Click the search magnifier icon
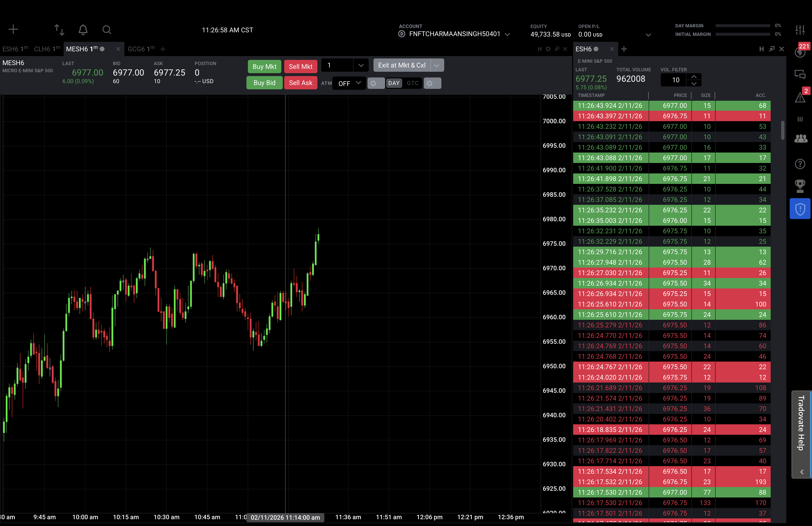 tap(107, 30)
